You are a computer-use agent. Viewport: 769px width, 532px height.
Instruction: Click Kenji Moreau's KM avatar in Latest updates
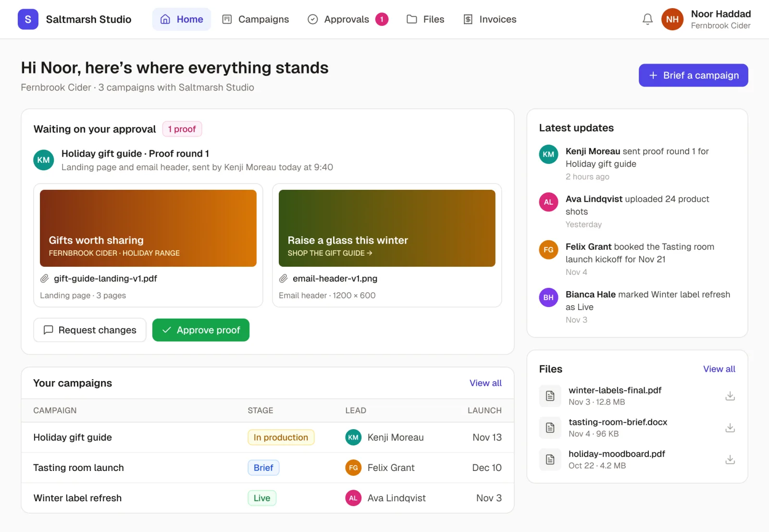[548, 154]
